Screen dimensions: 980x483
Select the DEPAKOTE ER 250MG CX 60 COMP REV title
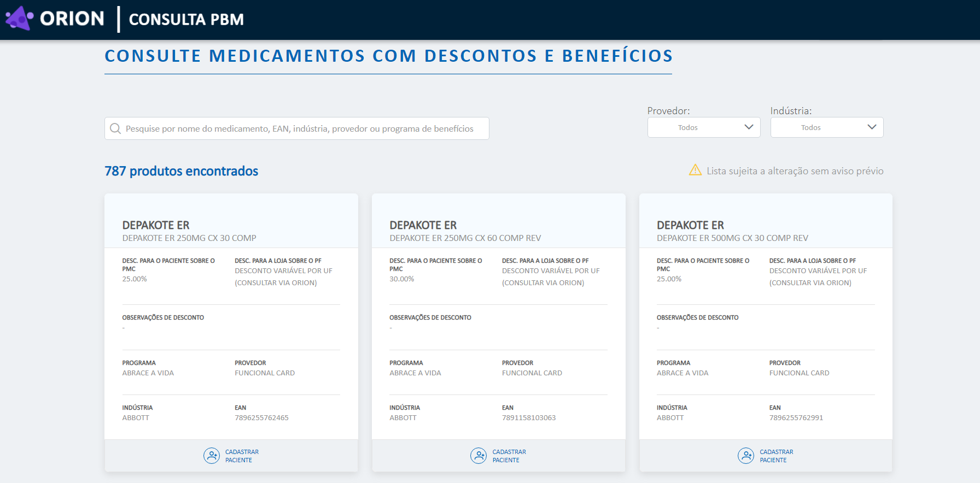(465, 238)
